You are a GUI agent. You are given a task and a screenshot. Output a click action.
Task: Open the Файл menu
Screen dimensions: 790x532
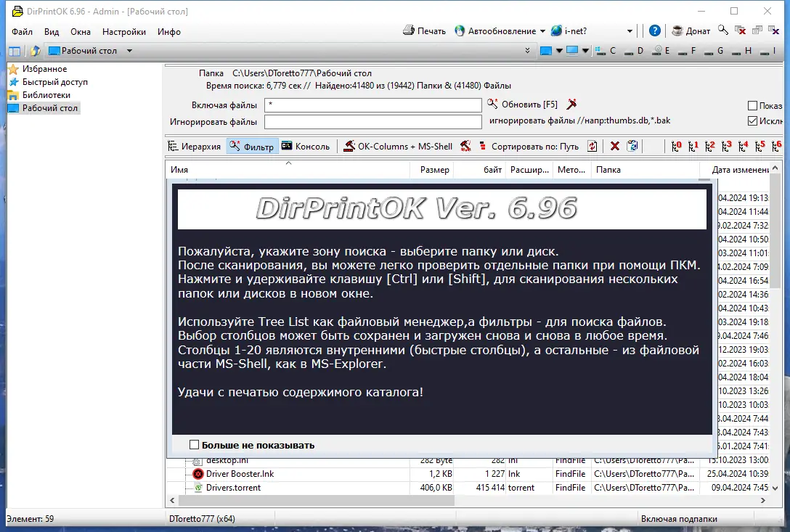pos(23,32)
